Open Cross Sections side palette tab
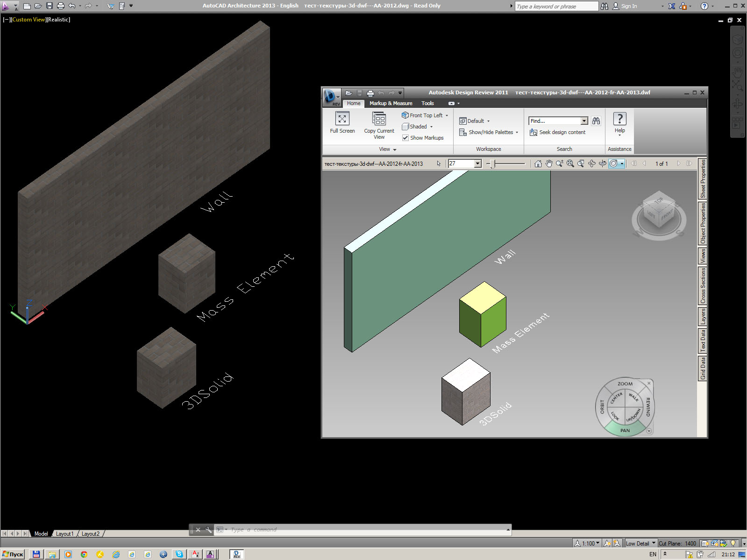 pyautogui.click(x=702, y=285)
